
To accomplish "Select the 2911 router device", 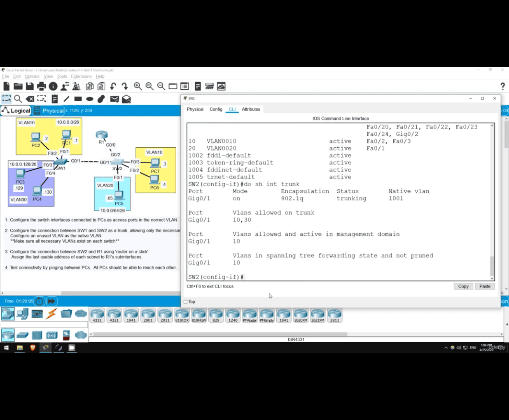I will coord(165,316).
